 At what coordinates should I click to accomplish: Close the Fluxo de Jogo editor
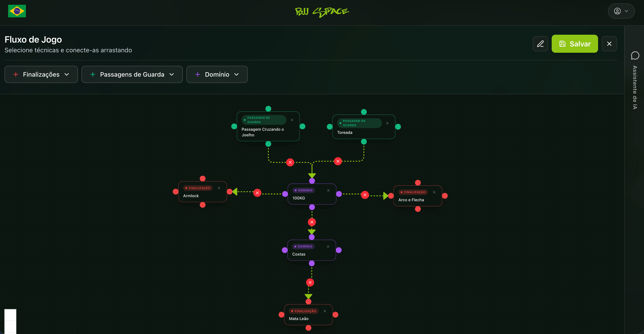609,44
